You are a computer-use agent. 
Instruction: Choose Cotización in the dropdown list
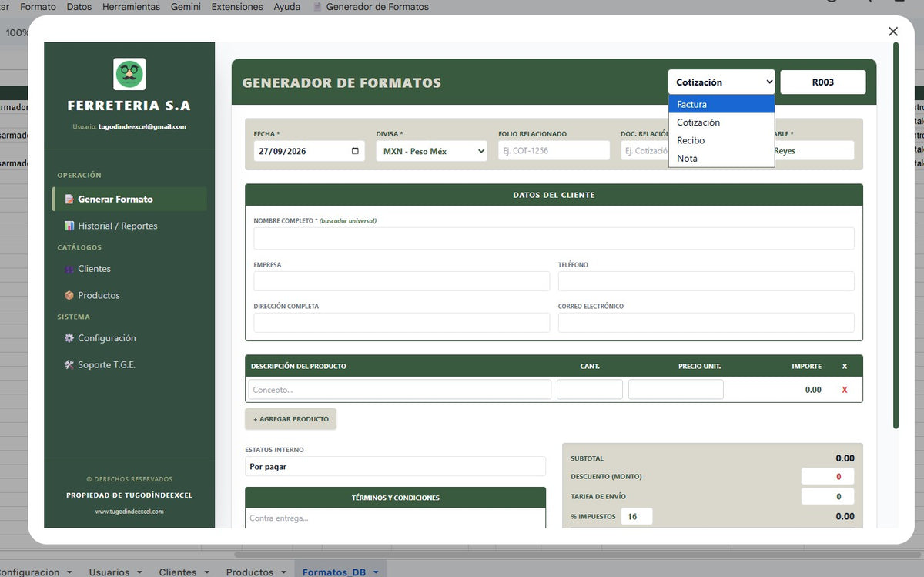(x=721, y=122)
